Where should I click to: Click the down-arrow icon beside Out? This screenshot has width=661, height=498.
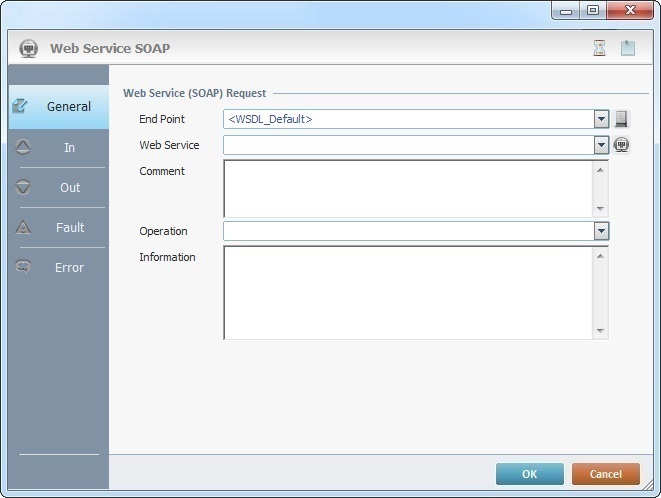pyautogui.click(x=24, y=187)
